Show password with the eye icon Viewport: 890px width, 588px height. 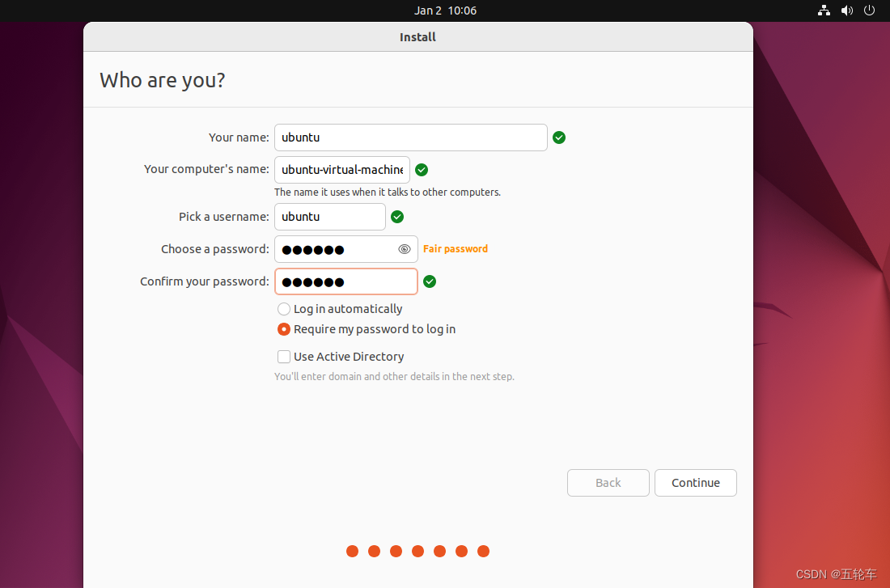(x=404, y=249)
